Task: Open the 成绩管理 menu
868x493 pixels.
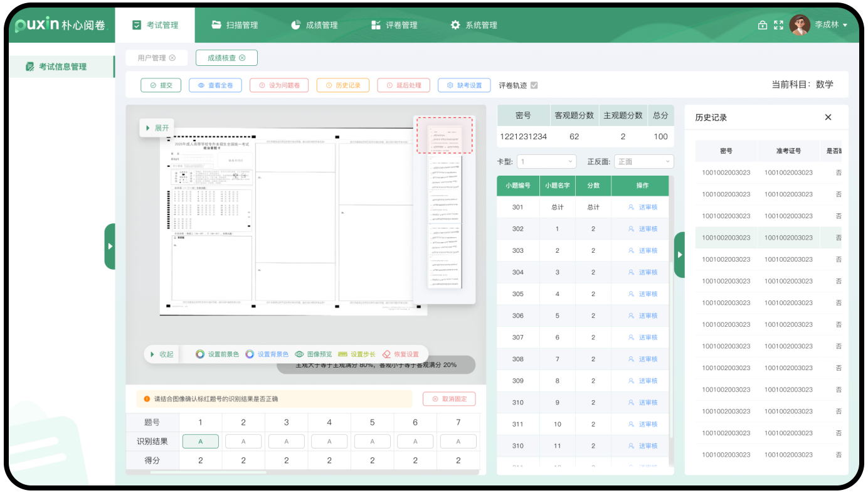Action: tap(315, 25)
